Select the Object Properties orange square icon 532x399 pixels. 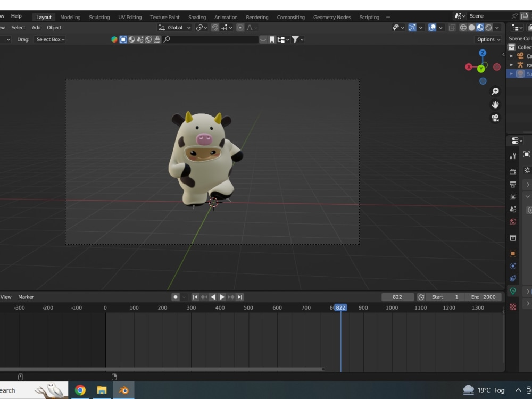coord(513,253)
